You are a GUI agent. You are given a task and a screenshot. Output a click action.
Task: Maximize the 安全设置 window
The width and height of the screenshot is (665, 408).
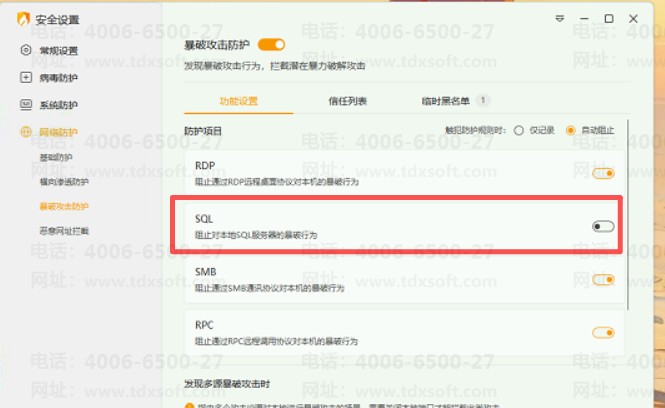[609, 19]
